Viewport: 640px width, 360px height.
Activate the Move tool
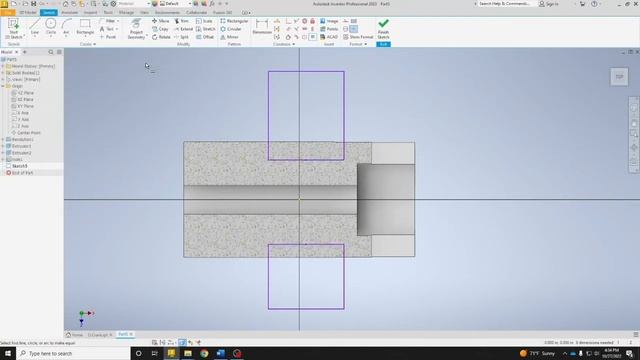click(x=160, y=21)
